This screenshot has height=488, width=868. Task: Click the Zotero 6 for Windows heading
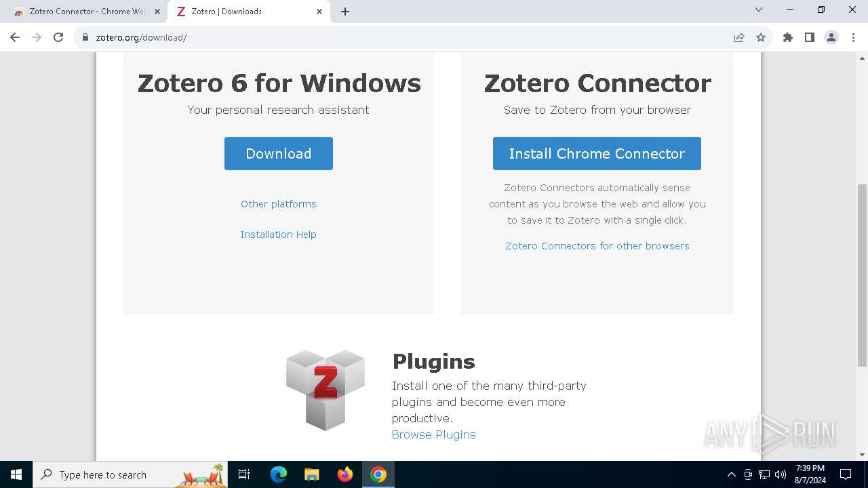pos(279,83)
